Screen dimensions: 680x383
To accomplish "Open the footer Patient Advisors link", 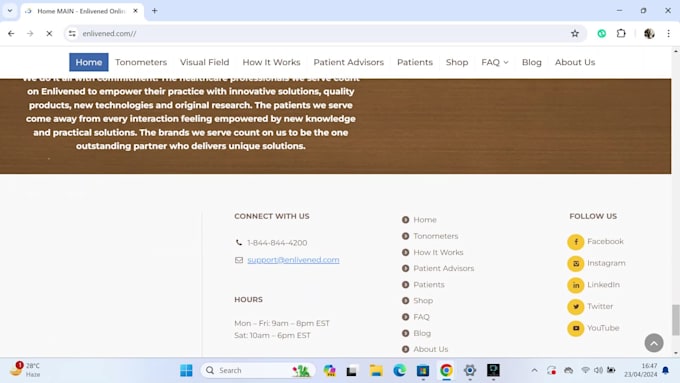I will click(443, 268).
